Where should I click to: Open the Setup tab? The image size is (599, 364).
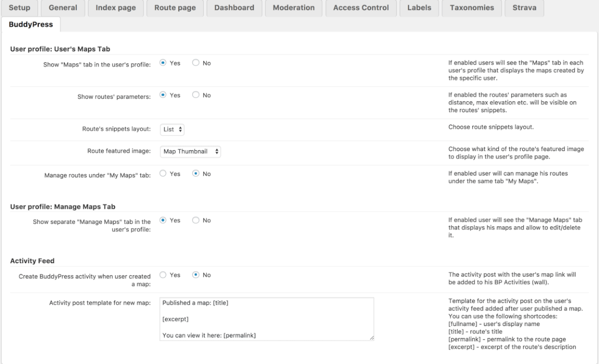pyautogui.click(x=19, y=8)
